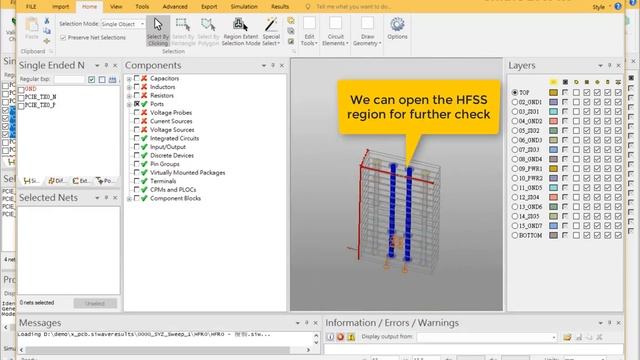Screen dimensions: 640x360
Task: Click deselect-all icon next to Regular Exp field
Action: tap(102, 80)
